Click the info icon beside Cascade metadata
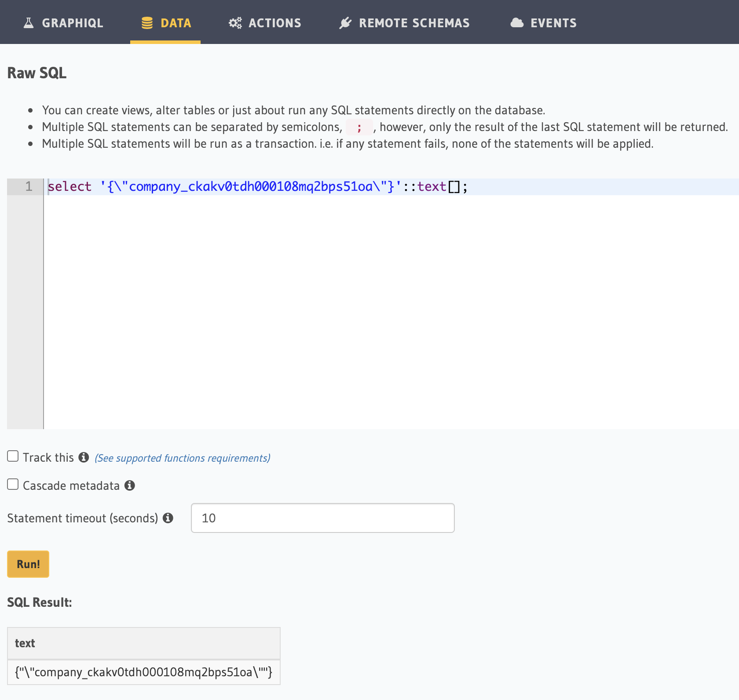 [x=130, y=485]
